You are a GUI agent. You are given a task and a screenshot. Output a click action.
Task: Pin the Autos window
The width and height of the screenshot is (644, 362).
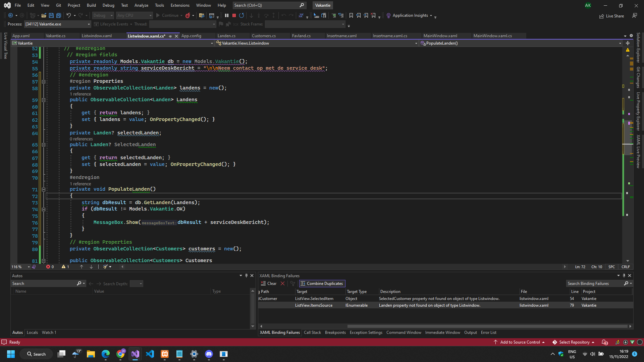click(247, 276)
